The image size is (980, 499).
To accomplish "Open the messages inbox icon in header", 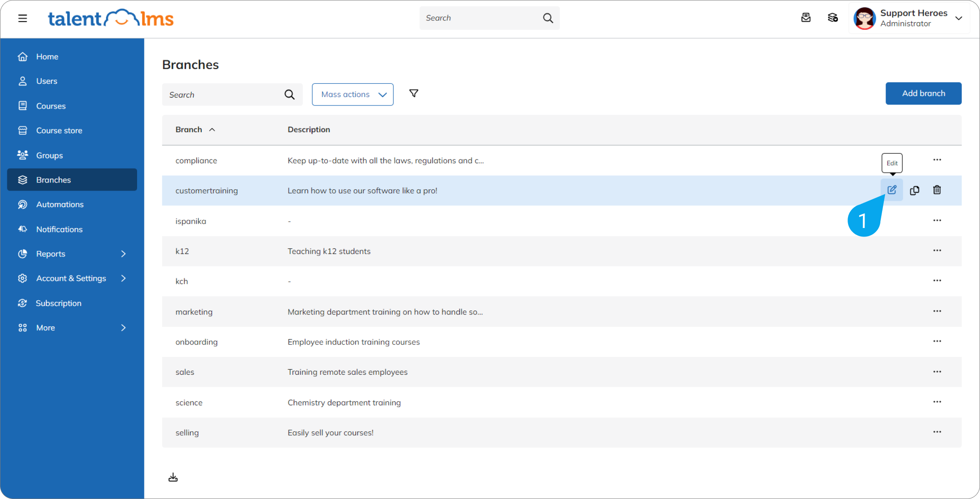I will pos(805,18).
